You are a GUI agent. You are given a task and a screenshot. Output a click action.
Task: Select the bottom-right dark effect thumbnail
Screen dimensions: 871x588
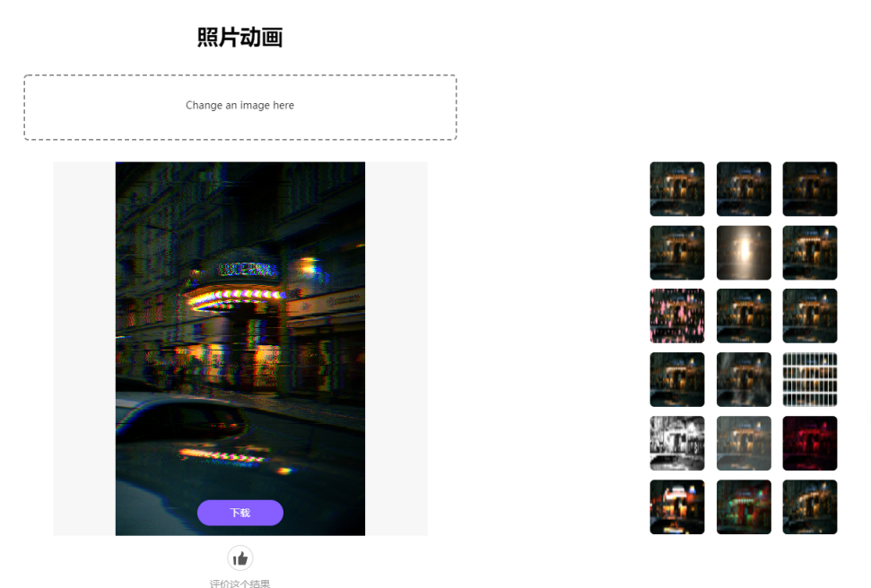[x=810, y=506]
